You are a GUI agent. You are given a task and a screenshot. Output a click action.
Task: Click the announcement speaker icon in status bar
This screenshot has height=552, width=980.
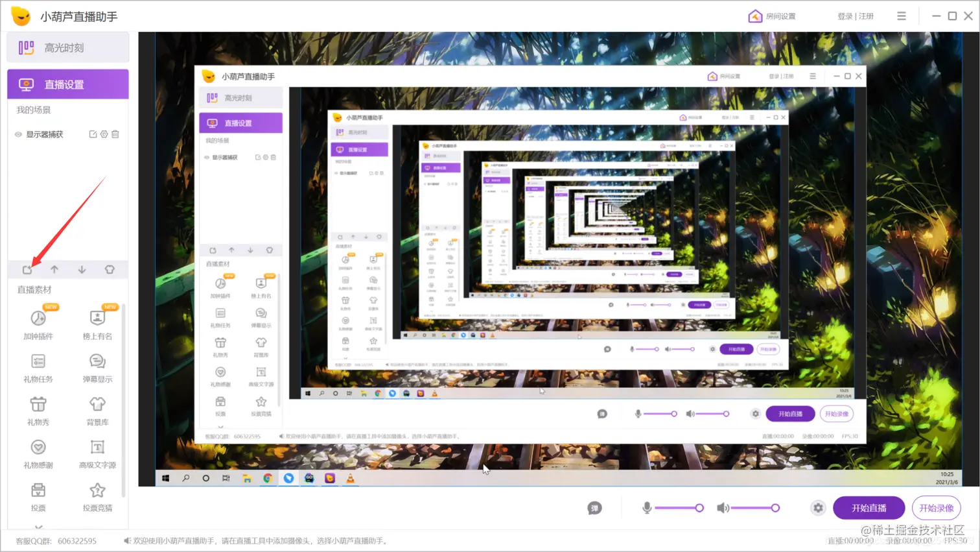click(x=127, y=540)
